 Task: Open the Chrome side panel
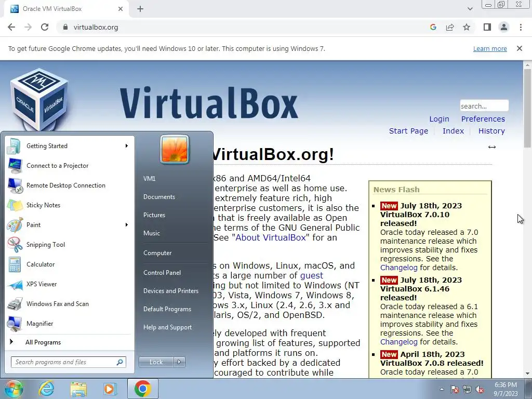487,27
